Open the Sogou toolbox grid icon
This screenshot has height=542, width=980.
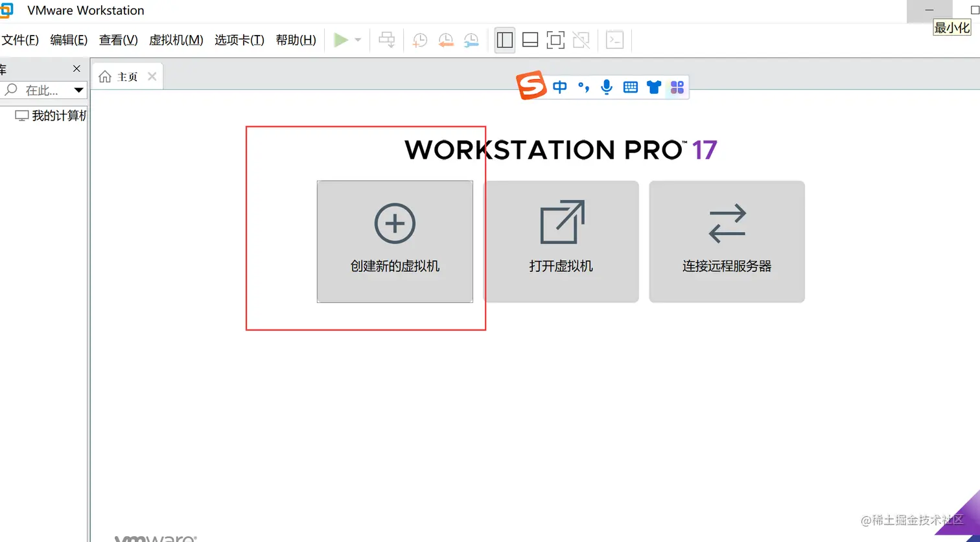[677, 87]
